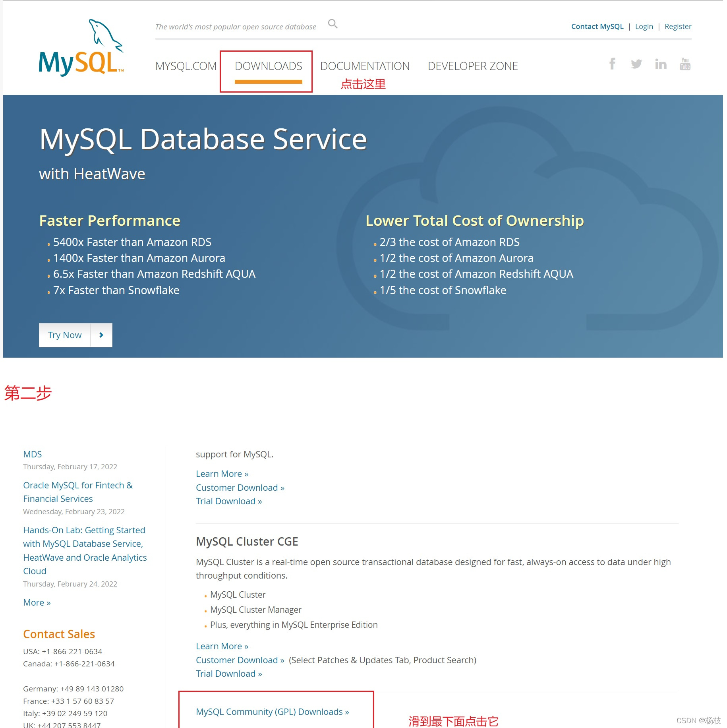Screen dimensions: 727x728
Task: Click '1400x Faster than Amazon Aurora' text
Action: pyautogui.click(x=139, y=258)
